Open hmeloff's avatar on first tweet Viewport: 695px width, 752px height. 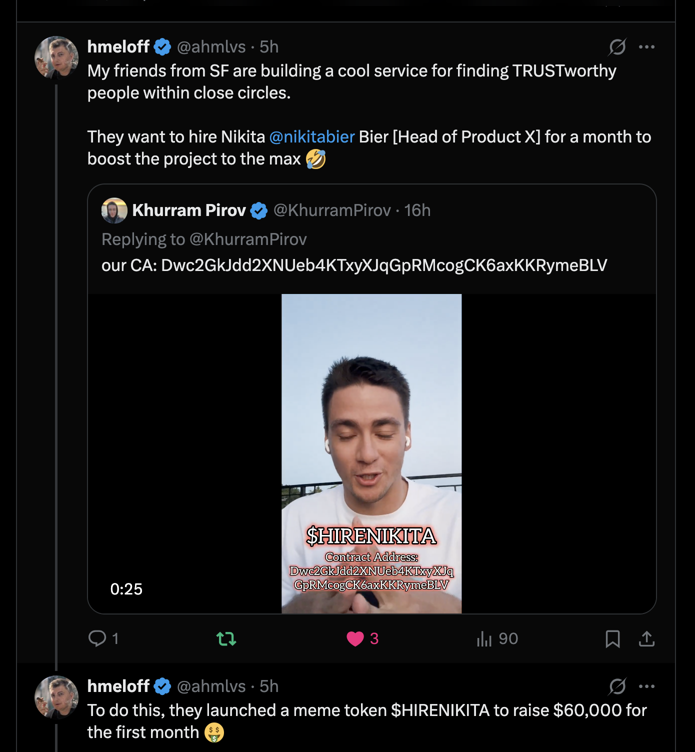coord(57,57)
